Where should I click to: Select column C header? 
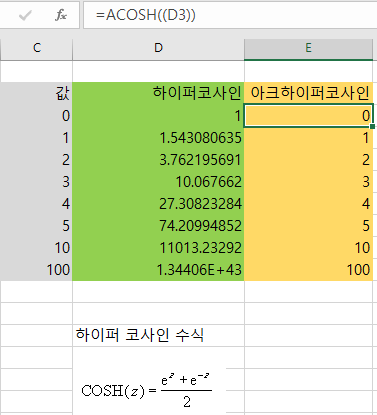click(36, 48)
